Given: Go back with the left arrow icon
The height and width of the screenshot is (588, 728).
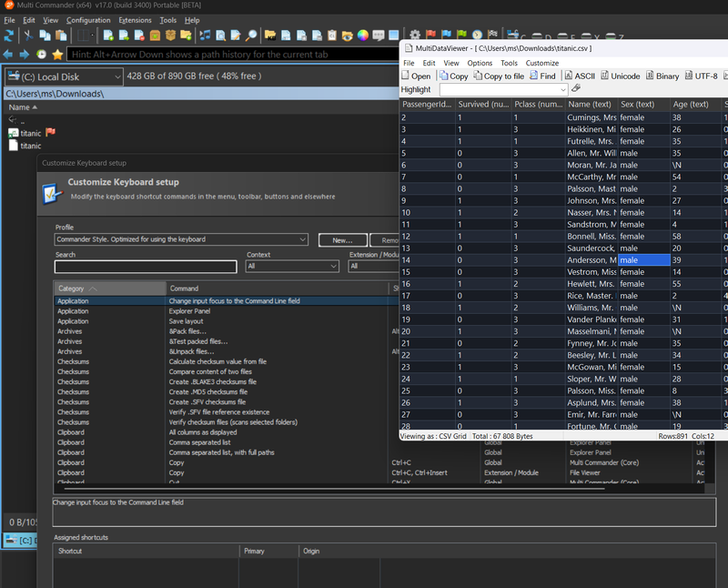Looking at the screenshot, I should click(8, 55).
